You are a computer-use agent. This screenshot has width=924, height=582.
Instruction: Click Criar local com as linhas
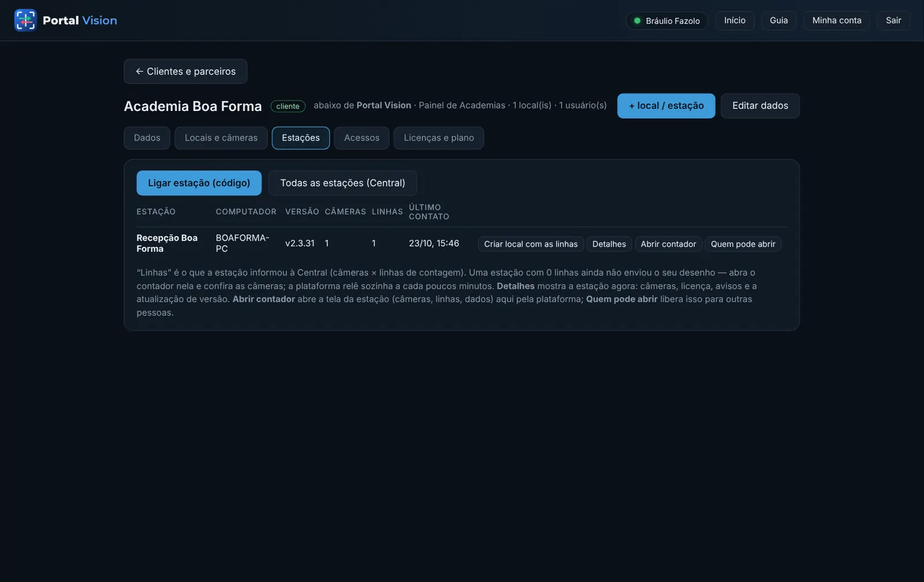531,244
